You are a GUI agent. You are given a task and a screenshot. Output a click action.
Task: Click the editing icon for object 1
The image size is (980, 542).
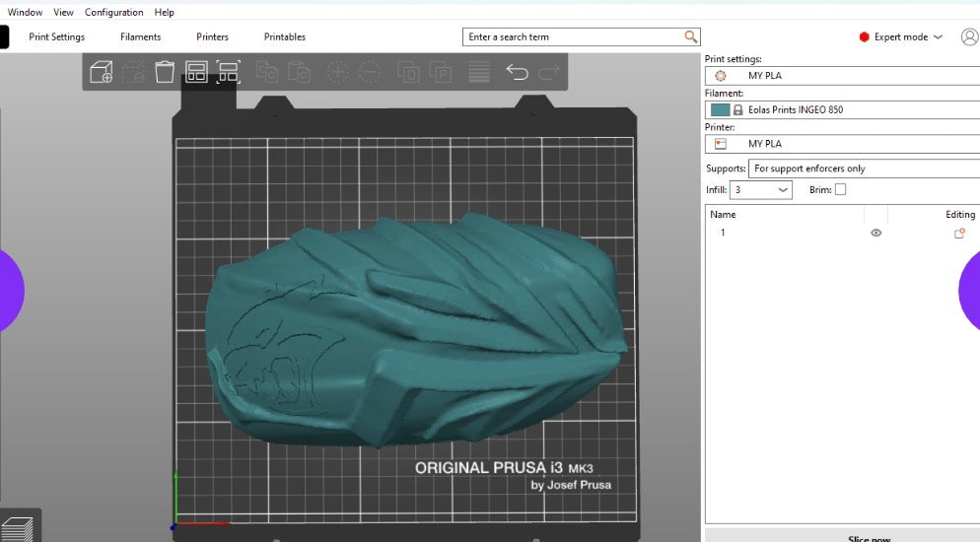959,233
